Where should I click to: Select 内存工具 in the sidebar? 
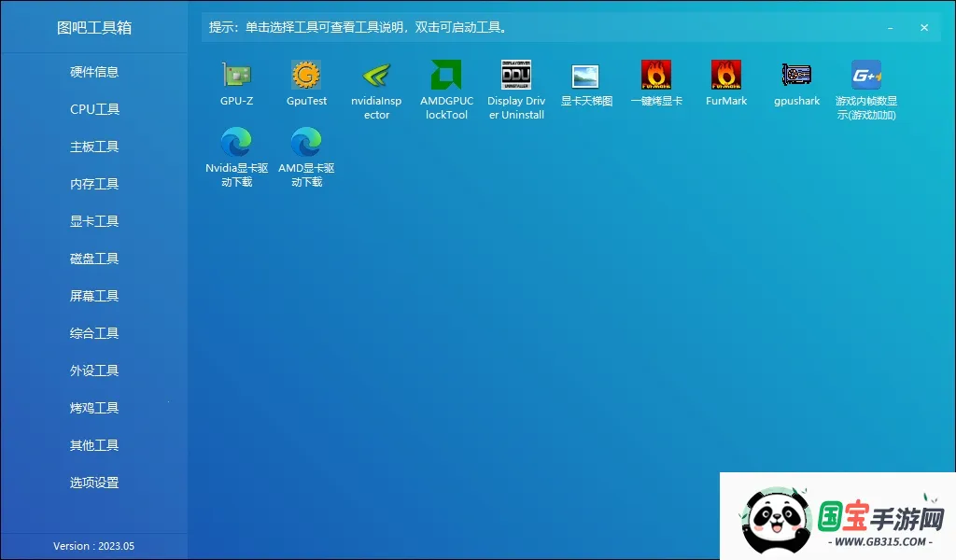[93, 184]
